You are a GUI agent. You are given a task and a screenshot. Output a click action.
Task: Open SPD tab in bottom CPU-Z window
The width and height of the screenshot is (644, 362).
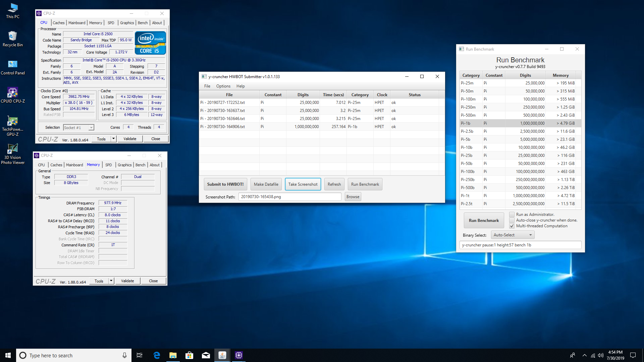pos(109,165)
